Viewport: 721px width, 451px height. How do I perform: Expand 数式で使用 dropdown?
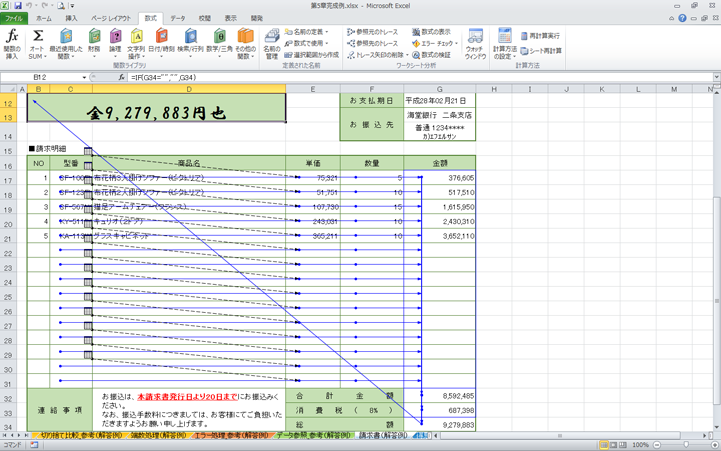point(327,43)
